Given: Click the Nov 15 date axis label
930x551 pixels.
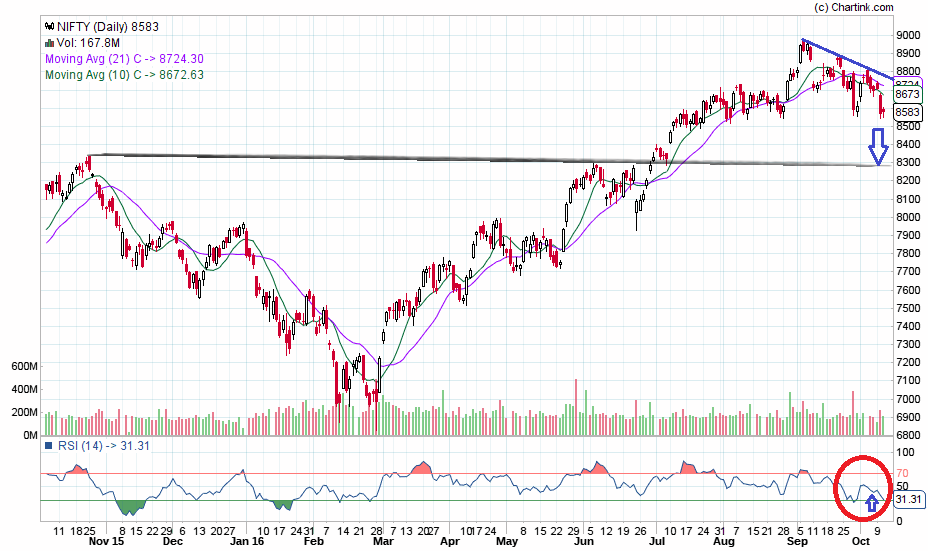Looking at the screenshot, I should [x=106, y=542].
